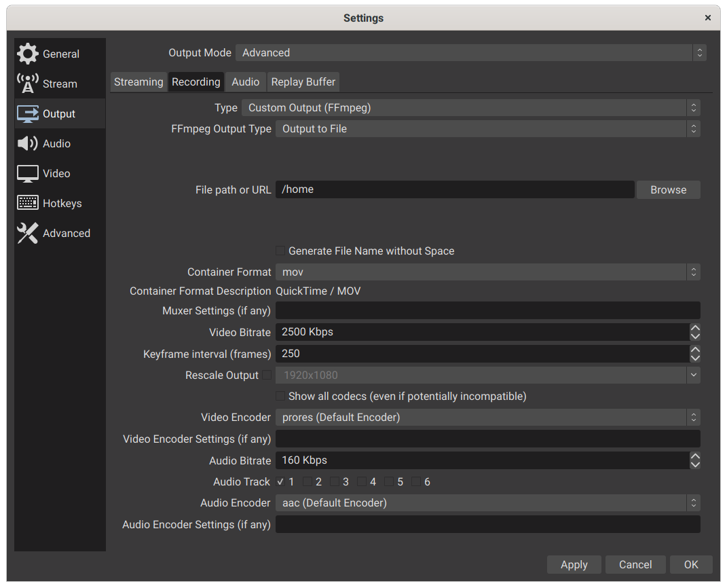The height and width of the screenshot is (588, 727).
Task: Click the Keyframe interval value field
Action: click(482, 354)
